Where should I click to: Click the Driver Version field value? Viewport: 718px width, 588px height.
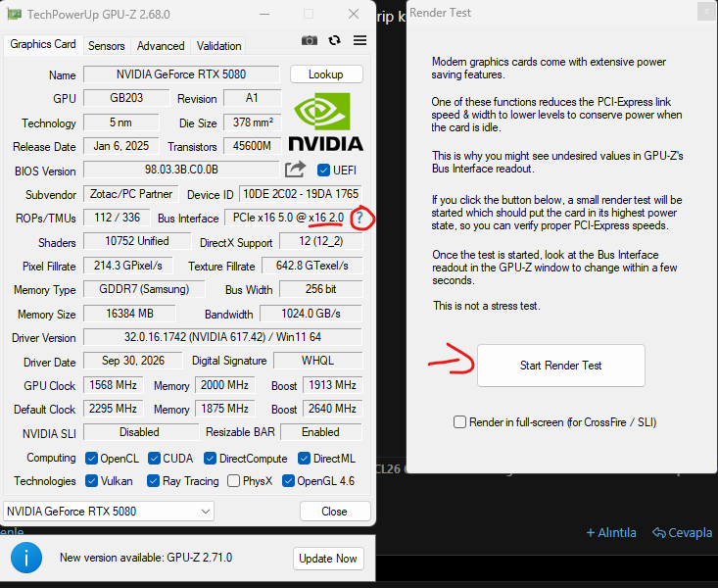pos(222,337)
